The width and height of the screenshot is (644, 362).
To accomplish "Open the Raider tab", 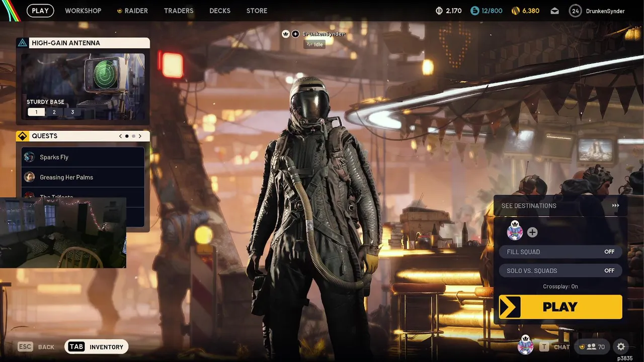I will (132, 11).
